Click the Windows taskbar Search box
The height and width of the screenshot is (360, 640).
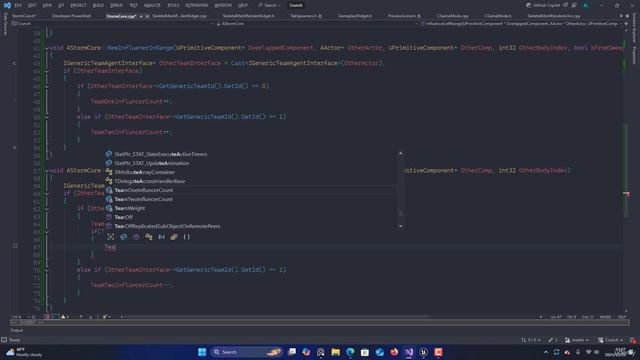pyautogui.click(x=246, y=352)
